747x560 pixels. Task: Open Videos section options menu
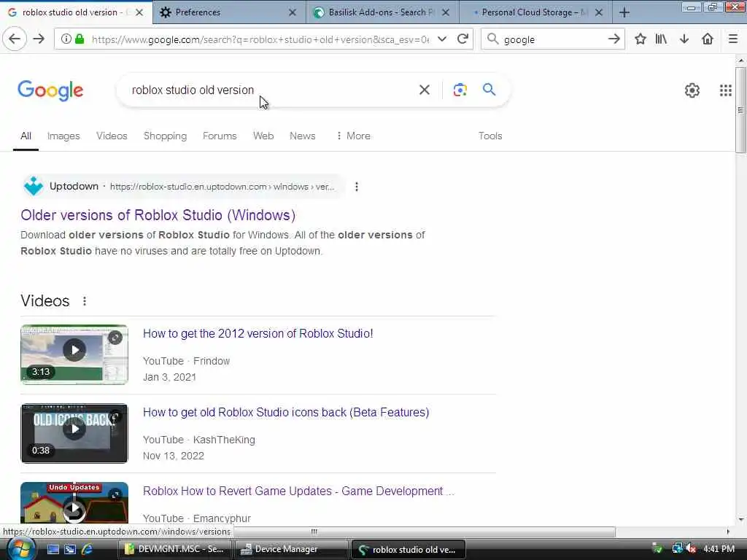[85, 301]
